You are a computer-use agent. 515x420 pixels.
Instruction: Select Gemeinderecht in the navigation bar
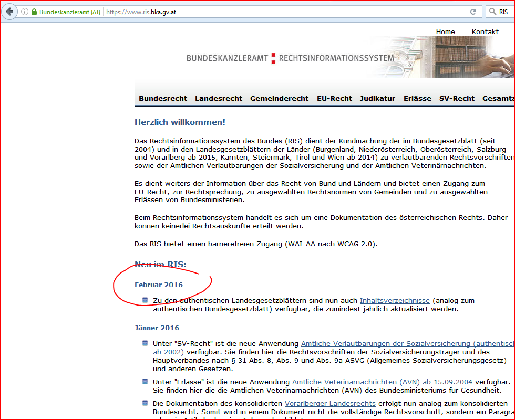[279, 98]
